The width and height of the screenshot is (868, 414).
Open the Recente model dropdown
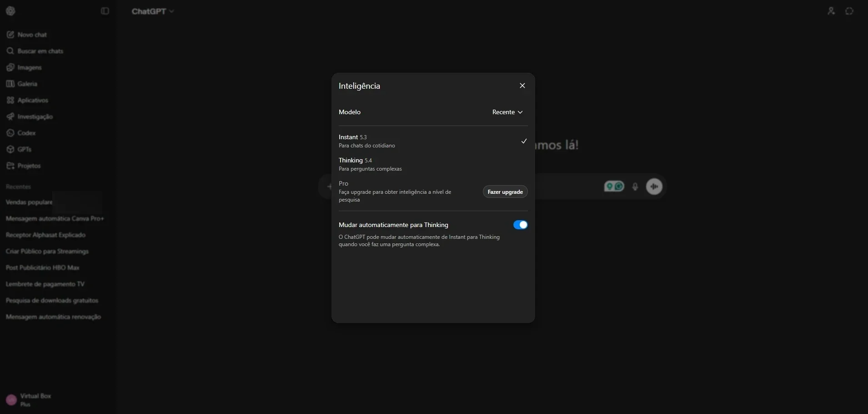tap(507, 112)
